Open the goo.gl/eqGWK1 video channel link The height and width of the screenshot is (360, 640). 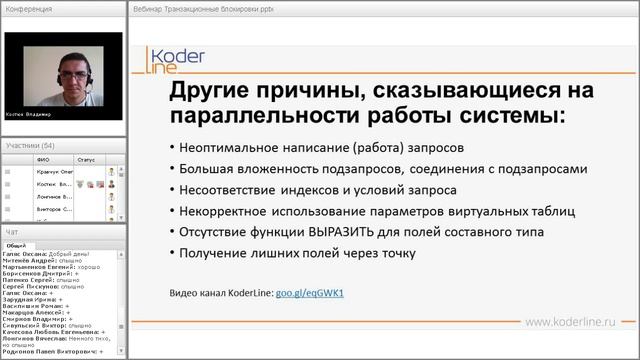pyautogui.click(x=310, y=293)
